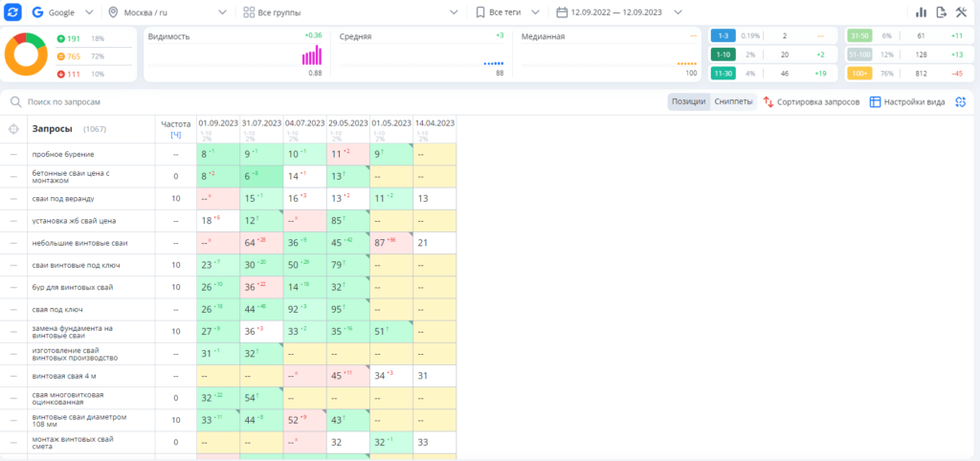Viewport: 980px width, 461px height.
Task: Filter by the 1-3 position badge
Action: click(723, 36)
